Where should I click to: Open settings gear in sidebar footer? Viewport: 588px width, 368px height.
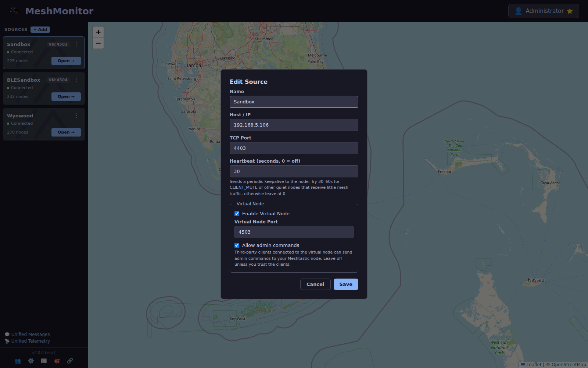click(31, 361)
